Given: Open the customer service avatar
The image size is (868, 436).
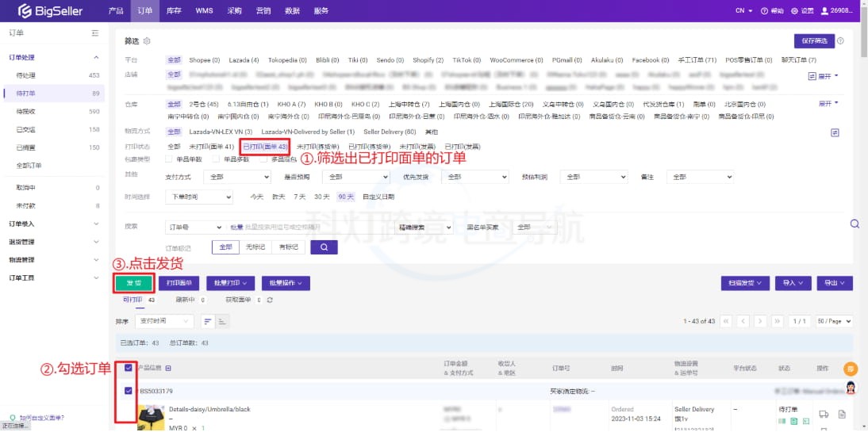Looking at the screenshot, I should tap(851, 387).
